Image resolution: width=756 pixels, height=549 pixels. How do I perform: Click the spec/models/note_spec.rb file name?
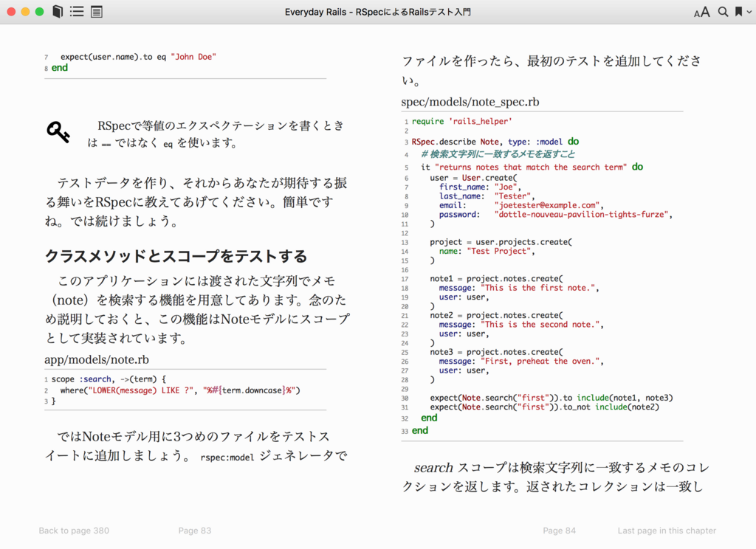[x=470, y=102]
